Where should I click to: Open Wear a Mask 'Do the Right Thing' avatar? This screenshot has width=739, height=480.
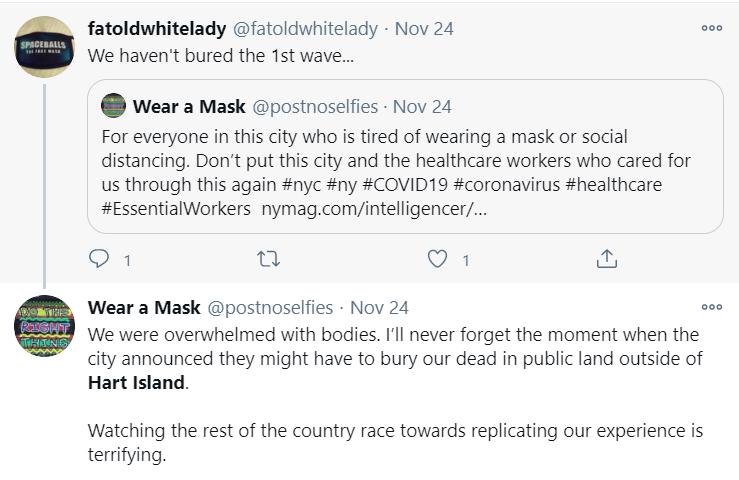44,325
